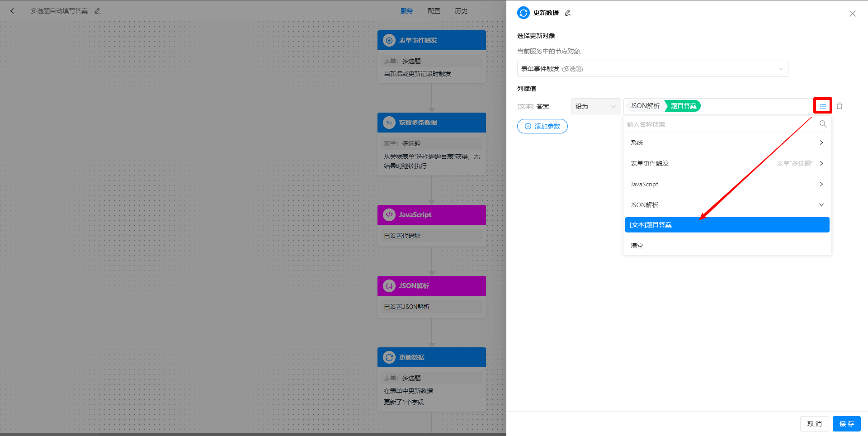
Task: Click the highlighted parameter list icon
Action: pyautogui.click(x=822, y=106)
